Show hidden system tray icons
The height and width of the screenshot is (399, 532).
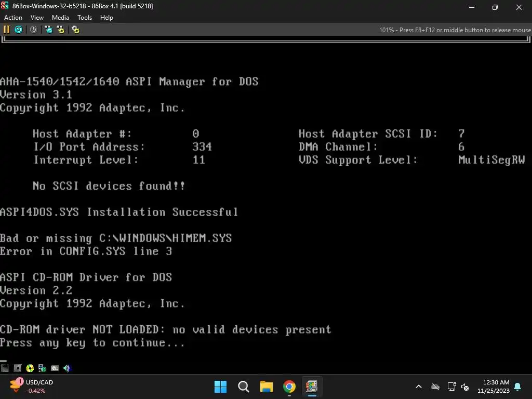[x=419, y=387]
